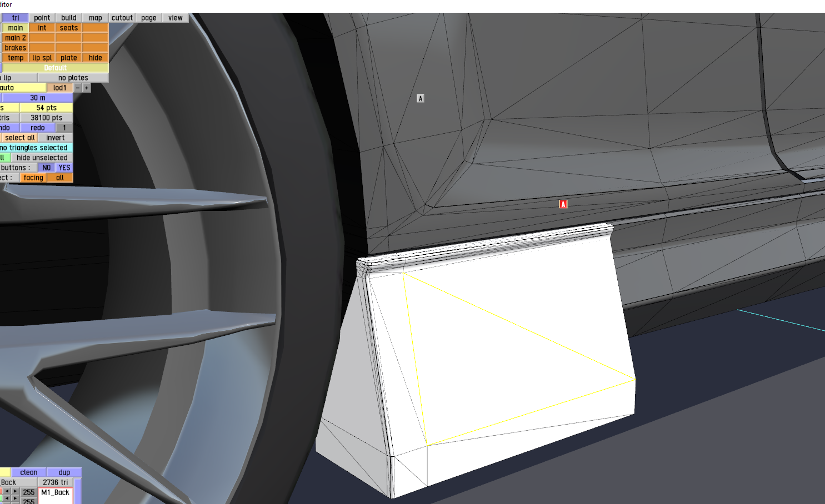Screen dimensions: 825x504
Task: Toggle the main layer button
Action: pyautogui.click(x=16, y=28)
